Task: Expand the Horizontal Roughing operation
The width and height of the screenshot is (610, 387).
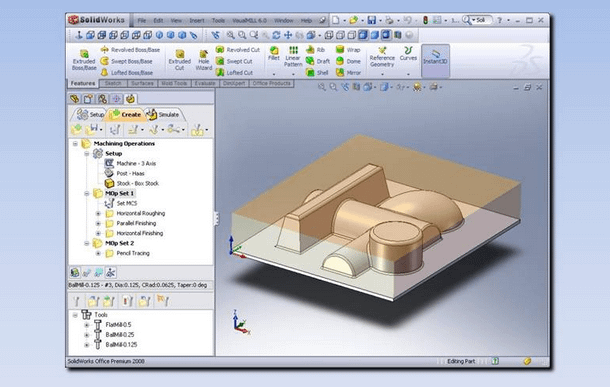Action: click(98, 214)
